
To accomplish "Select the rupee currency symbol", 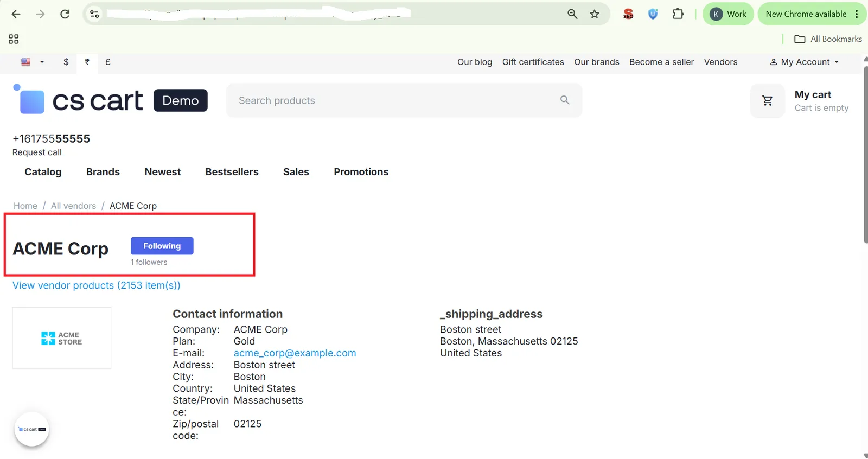I will (87, 62).
